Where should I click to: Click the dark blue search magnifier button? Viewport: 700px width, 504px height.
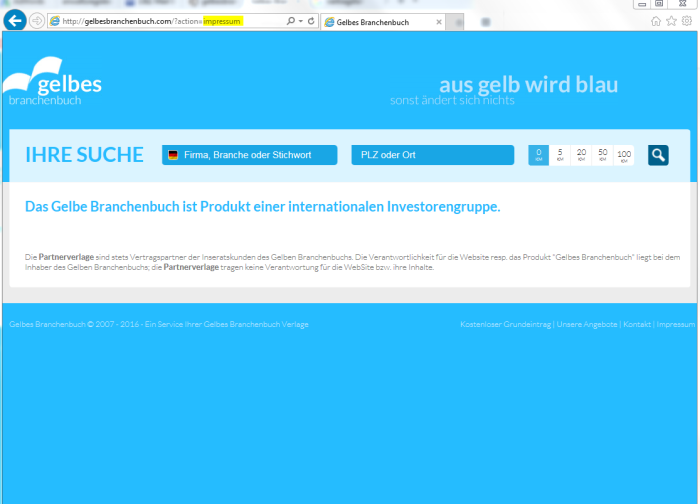(x=658, y=155)
